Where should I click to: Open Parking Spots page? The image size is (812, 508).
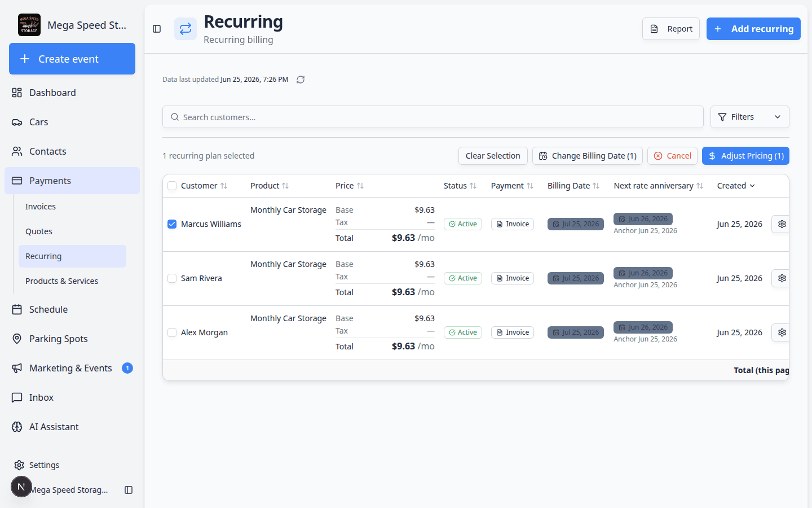point(72,339)
